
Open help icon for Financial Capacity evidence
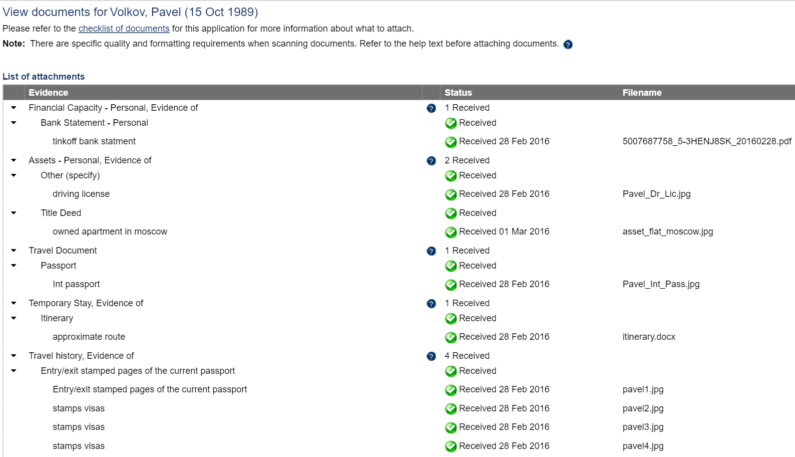tap(431, 108)
